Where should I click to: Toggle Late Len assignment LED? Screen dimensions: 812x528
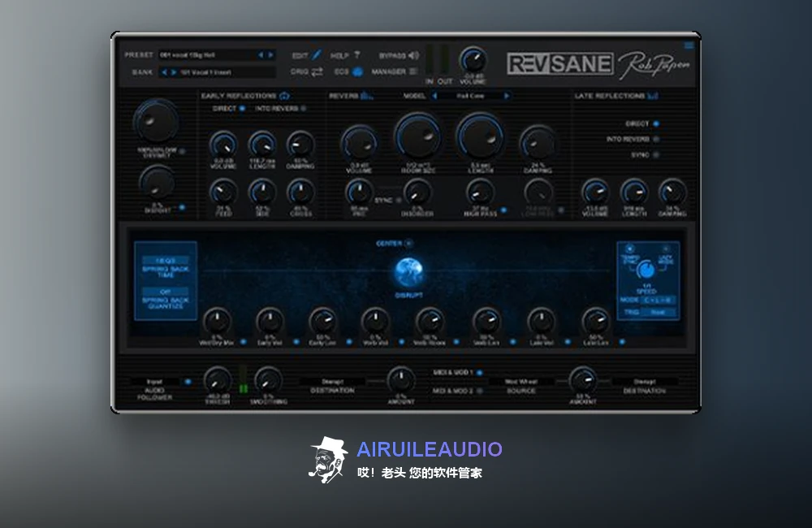622,342
